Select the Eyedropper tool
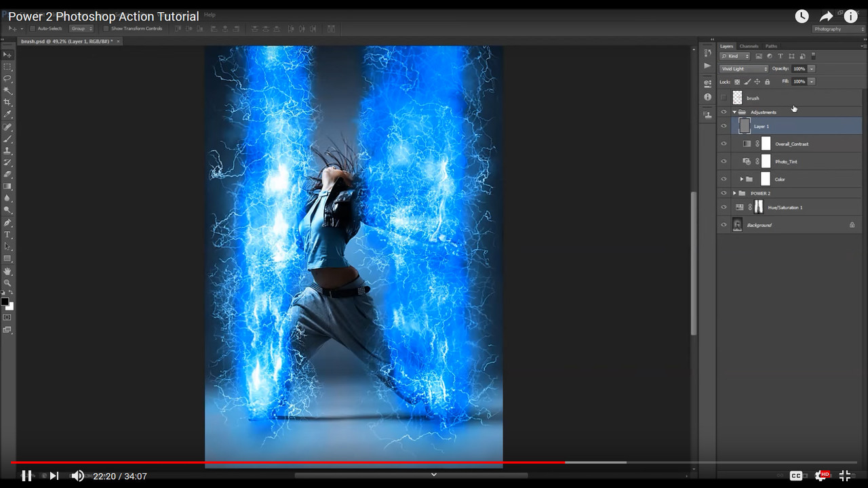Image resolution: width=868 pixels, height=488 pixels. 7,114
